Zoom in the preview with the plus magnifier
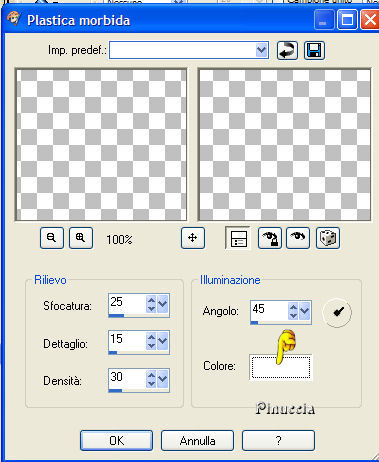Image resolution: width=379 pixels, height=462 pixels. (81, 238)
